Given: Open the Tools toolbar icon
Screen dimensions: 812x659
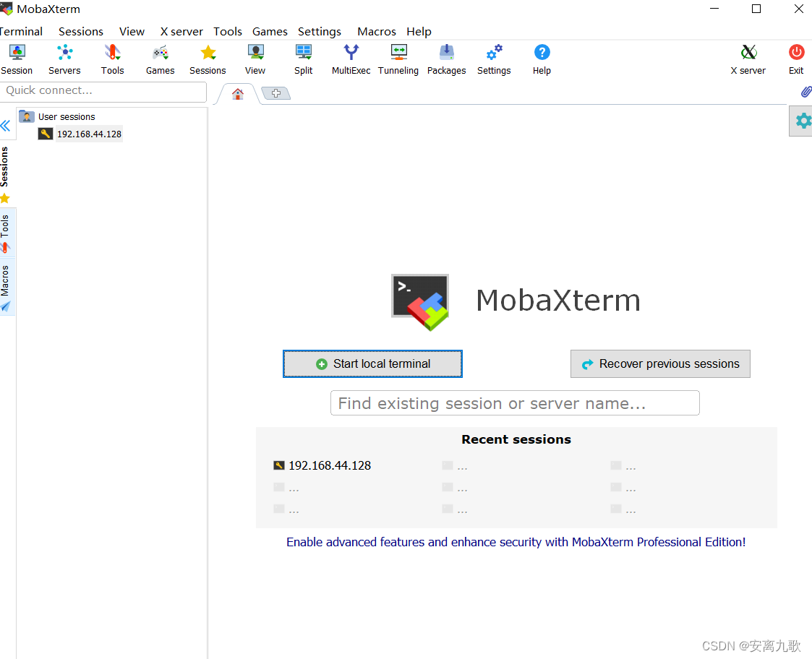Looking at the screenshot, I should (x=112, y=59).
